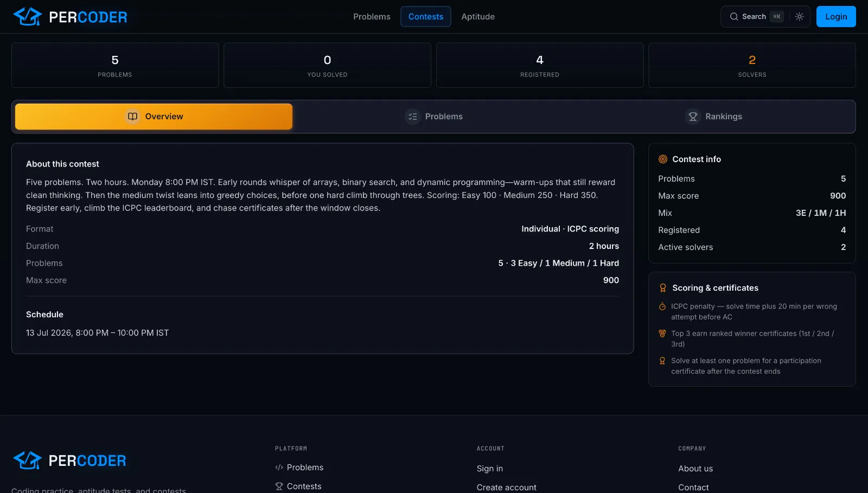The height and width of the screenshot is (493, 868).
Task: Click the search magnifier icon
Action: click(x=733, y=17)
